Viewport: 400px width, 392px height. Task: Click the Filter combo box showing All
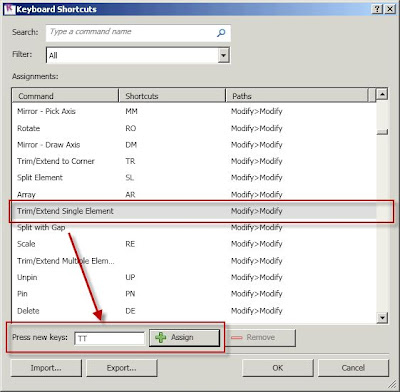coord(138,55)
